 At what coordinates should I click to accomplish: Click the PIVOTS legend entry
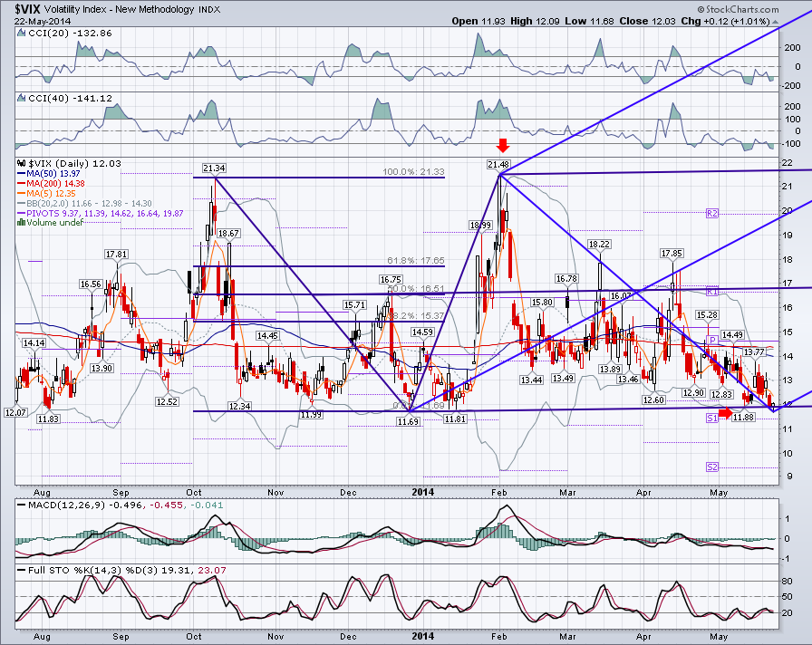click(101, 213)
